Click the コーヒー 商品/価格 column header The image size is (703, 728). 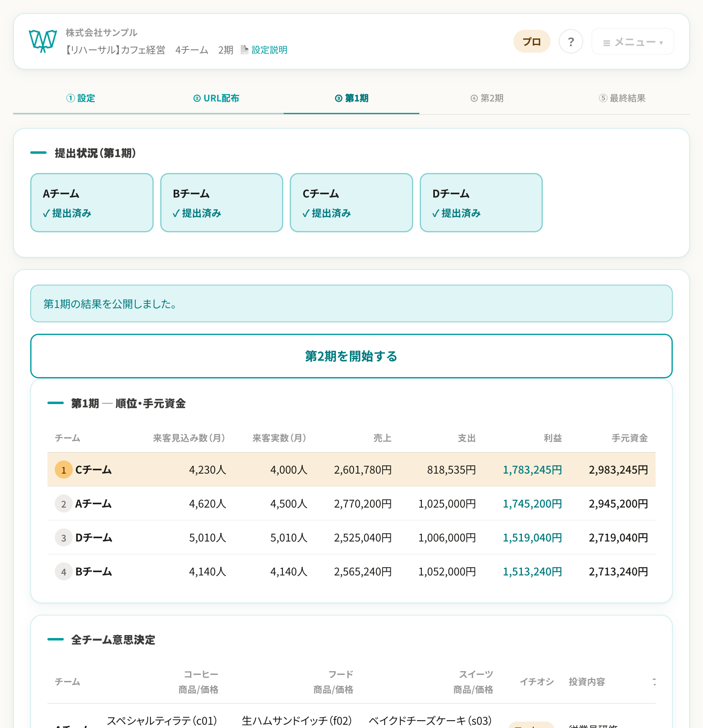[199, 682]
